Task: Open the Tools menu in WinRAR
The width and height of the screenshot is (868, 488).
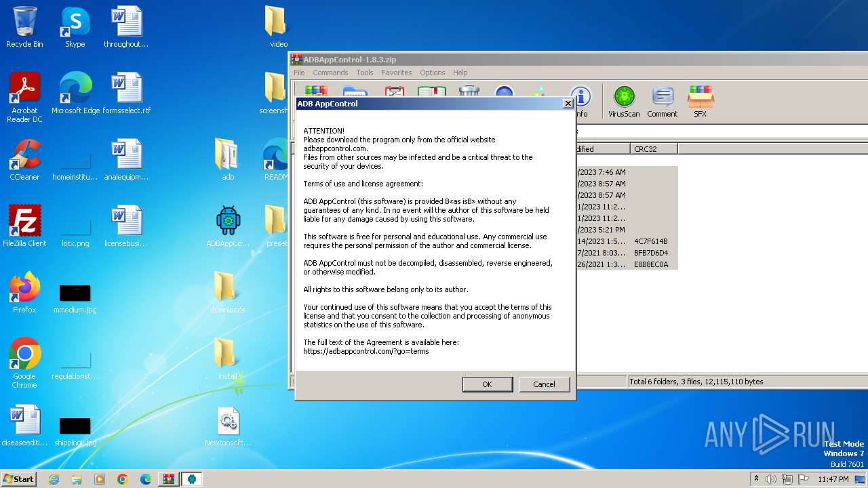Action: coord(365,73)
